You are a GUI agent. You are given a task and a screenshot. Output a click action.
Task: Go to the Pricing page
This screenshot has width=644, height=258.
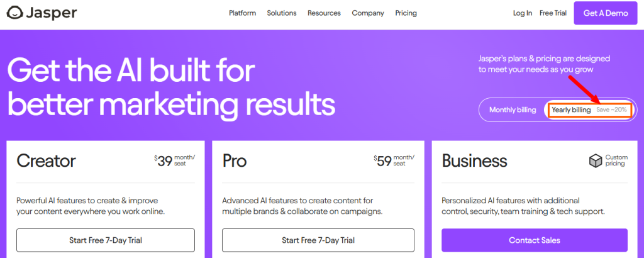(x=406, y=13)
